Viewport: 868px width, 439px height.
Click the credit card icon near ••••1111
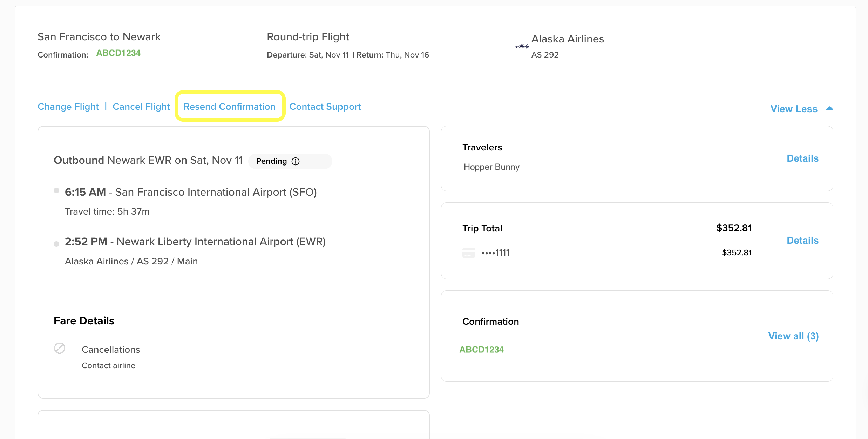468,253
